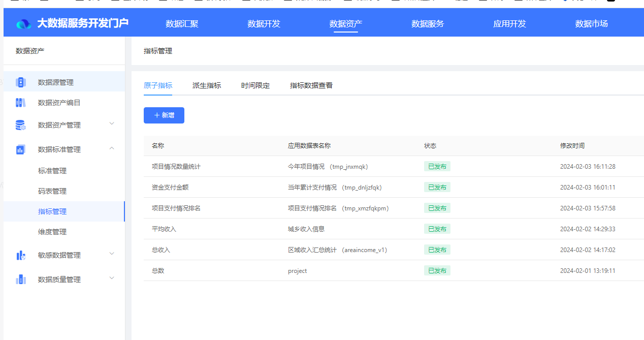Expand the 敏感数据管理 chevron
Screen dimensions: 644x340
point(112,254)
